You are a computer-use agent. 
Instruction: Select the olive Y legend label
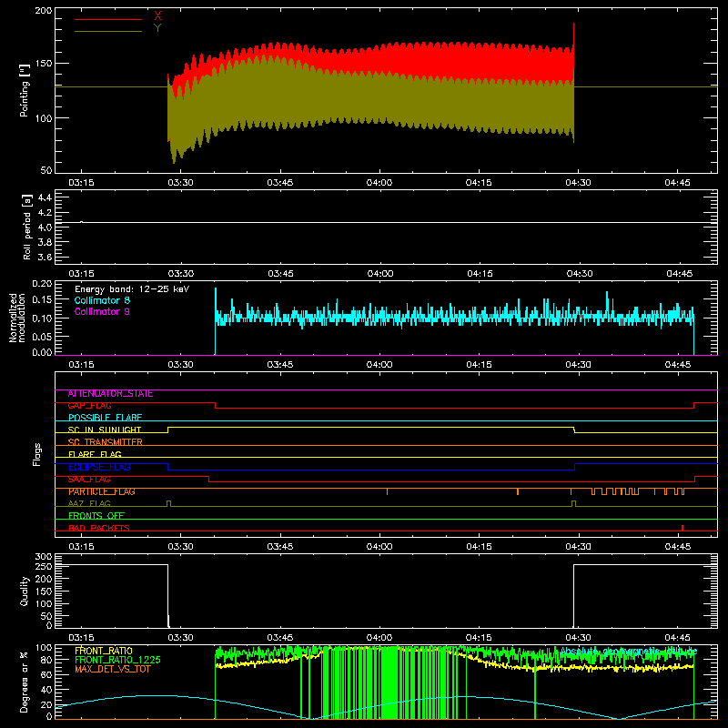[157, 27]
